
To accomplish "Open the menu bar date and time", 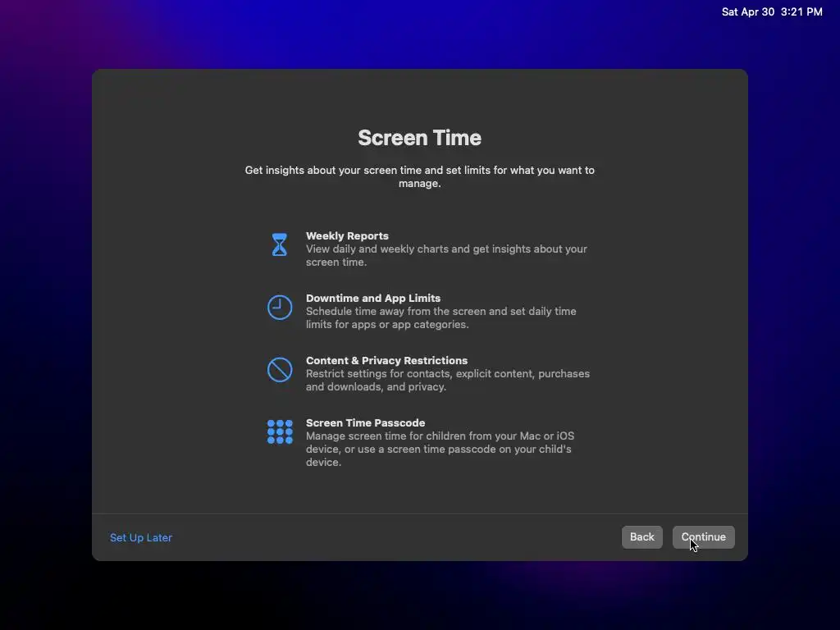I will point(771,11).
